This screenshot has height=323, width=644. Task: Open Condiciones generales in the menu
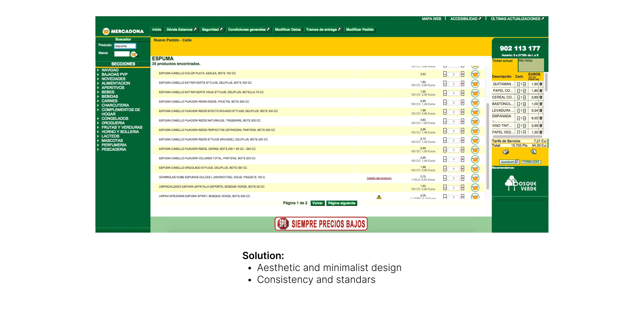pos(249,30)
